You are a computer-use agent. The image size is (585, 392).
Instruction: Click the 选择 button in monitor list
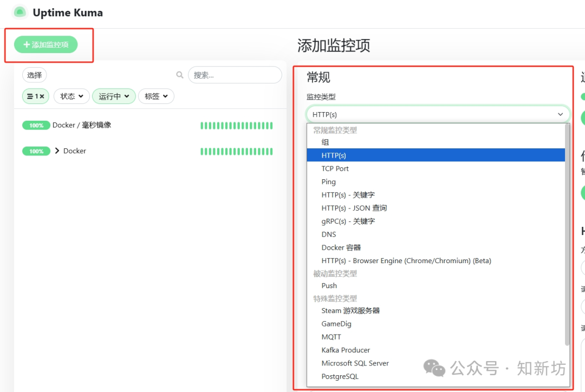click(34, 75)
